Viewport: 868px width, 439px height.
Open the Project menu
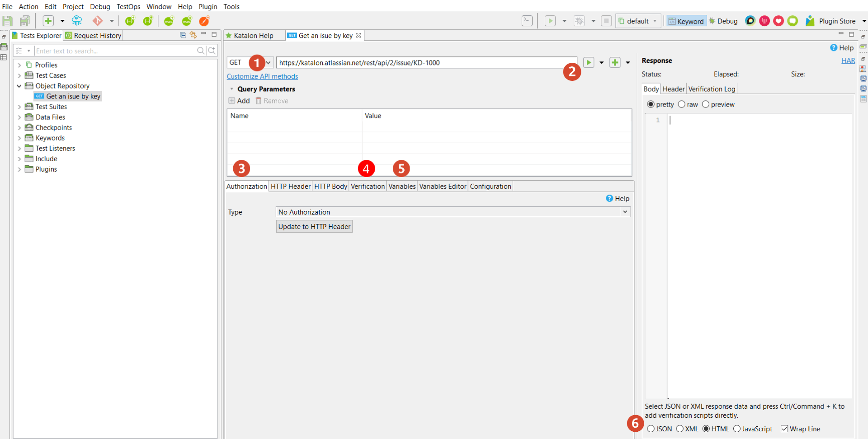(x=73, y=6)
